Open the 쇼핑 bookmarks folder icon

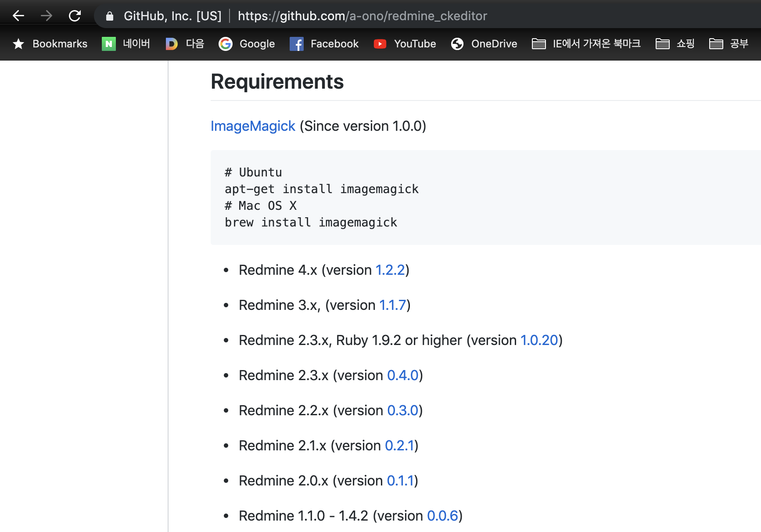pyautogui.click(x=663, y=44)
